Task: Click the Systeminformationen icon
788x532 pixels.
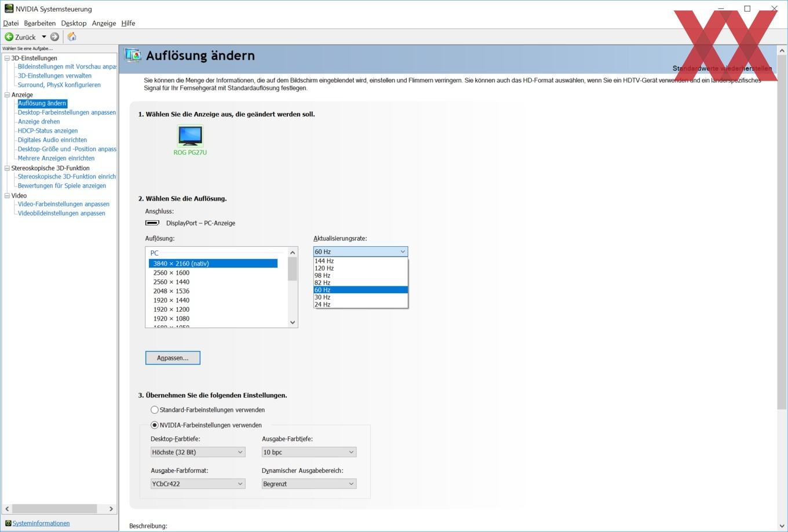Action: click(8, 523)
